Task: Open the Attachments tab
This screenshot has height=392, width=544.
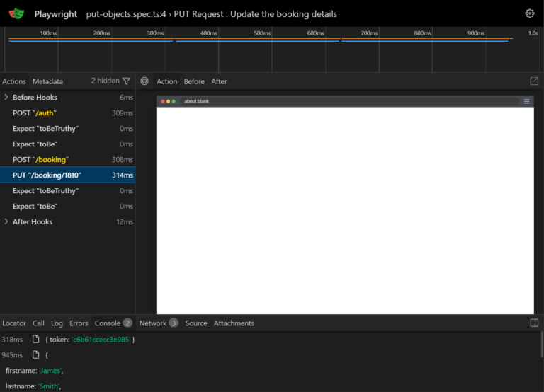Action: [234, 323]
